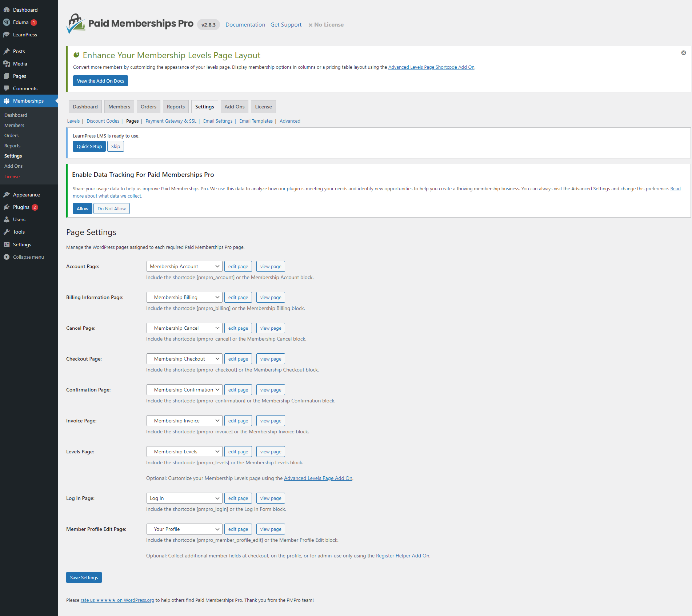Image resolution: width=692 pixels, height=616 pixels.
Task: Open the Levels Page dropdown
Action: tap(184, 452)
